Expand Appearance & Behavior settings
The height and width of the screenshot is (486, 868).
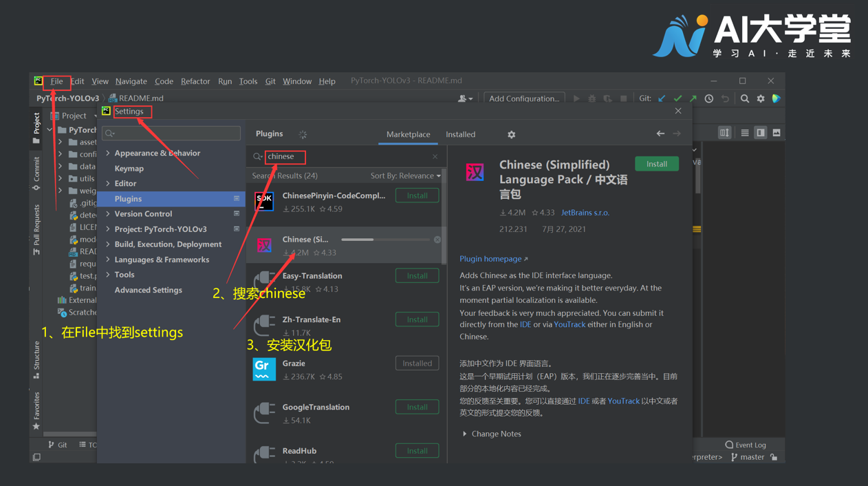(108, 153)
